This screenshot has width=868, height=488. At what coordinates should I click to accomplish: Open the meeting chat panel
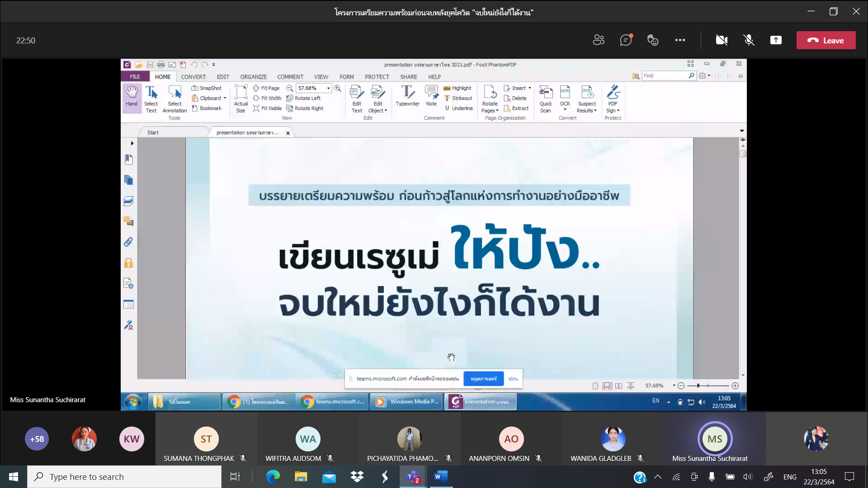coord(626,40)
